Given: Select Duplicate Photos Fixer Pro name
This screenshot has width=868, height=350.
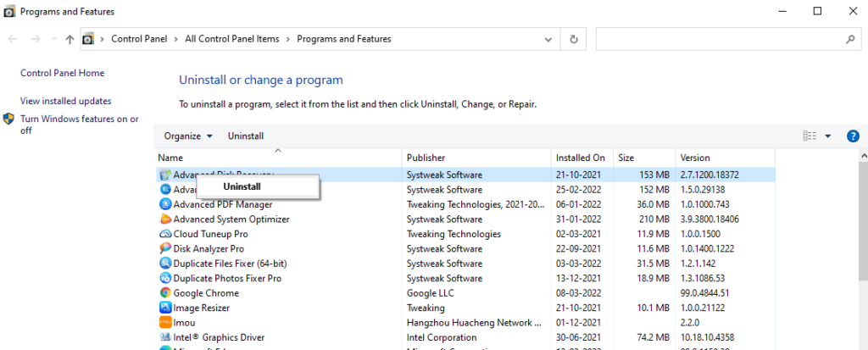Looking at the screenshot, I should pos(227,279).
